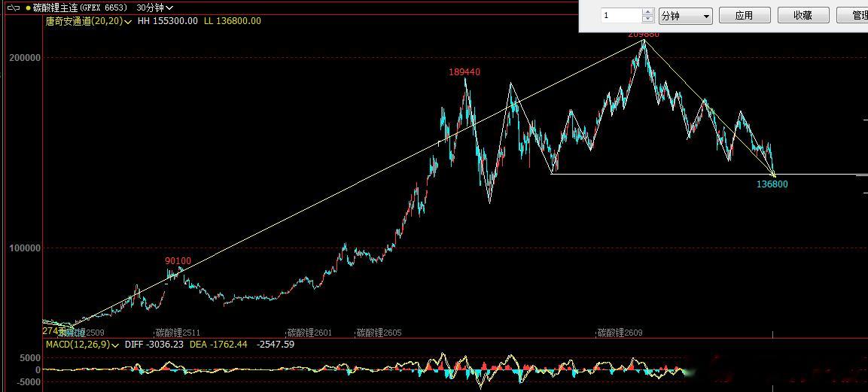Select the 碳酸锂2511 contract marker
Viewport: 868px width, 392px height.
coord(178,333)
